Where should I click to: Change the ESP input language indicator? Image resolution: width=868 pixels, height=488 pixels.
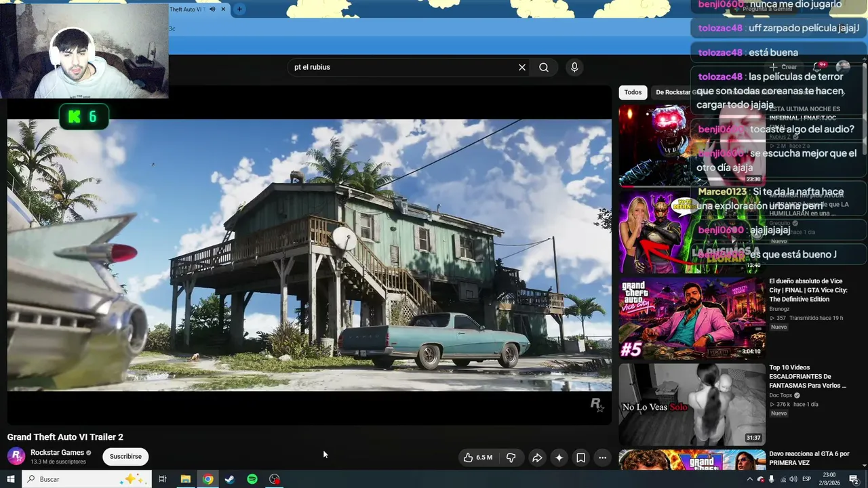tap(807, 479)
